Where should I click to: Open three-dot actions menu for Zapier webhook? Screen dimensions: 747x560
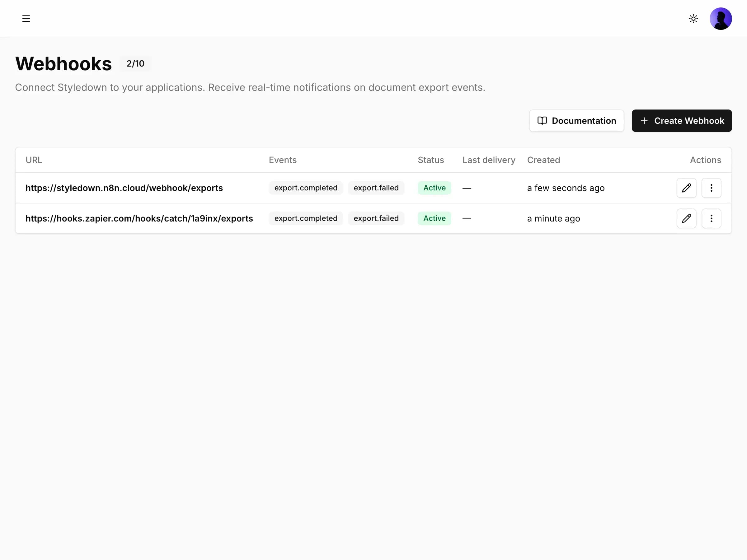(711, 218)
